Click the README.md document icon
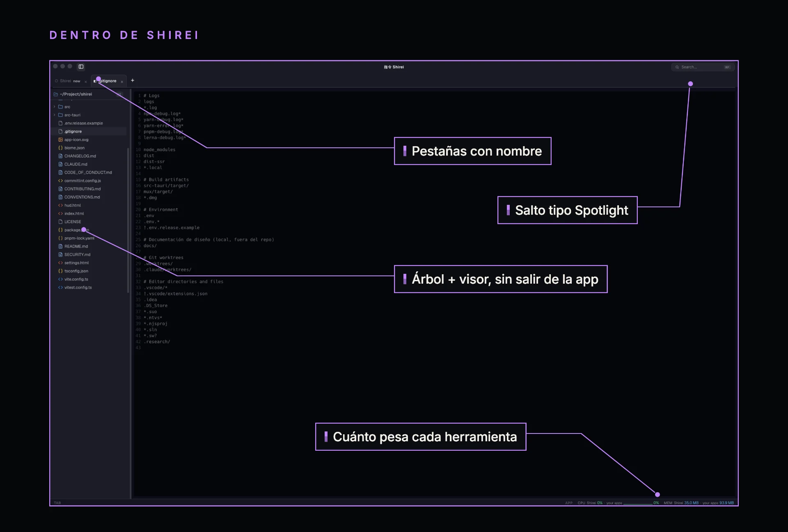The image size is (788, 532). point(60,246)
